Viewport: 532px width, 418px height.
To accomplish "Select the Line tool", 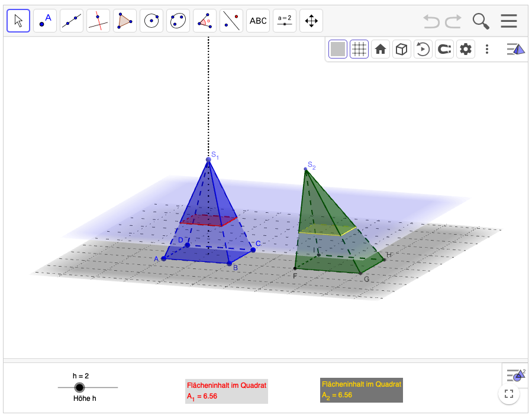I will tap(72, 21).
